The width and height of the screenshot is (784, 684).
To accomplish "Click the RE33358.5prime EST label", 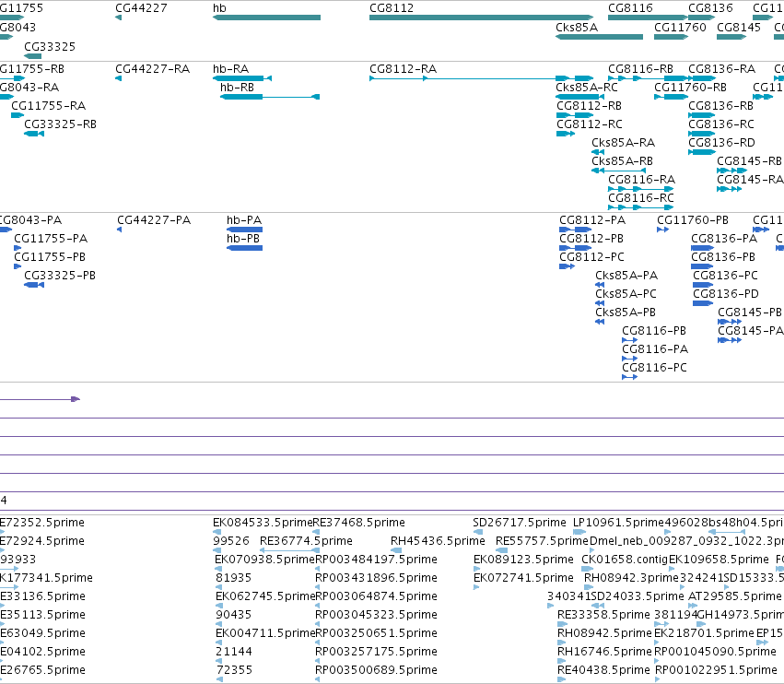I will (x=603, y=615).
